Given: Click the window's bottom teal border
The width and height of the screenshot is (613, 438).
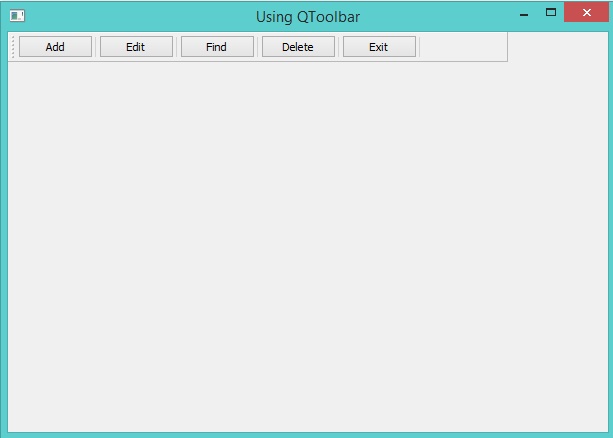Looking at the screenshot, I should coord(306,434).
